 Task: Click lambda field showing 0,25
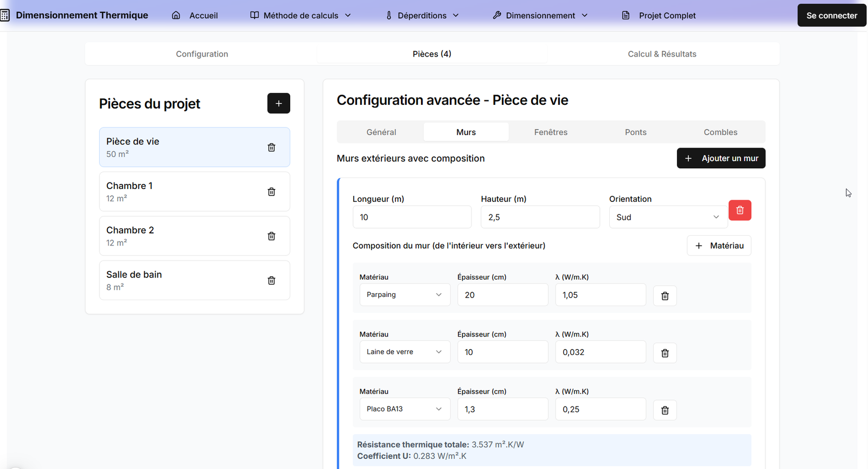pos(601,409)
